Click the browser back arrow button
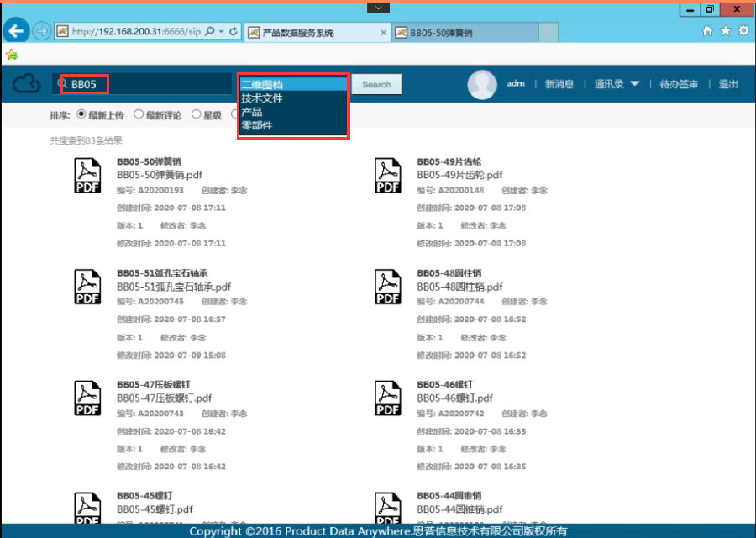 pos(16,31)
